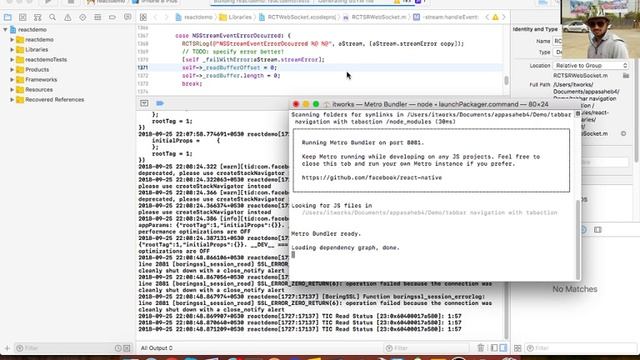Select Libraries in the jump bar

[x=236, y=17]
